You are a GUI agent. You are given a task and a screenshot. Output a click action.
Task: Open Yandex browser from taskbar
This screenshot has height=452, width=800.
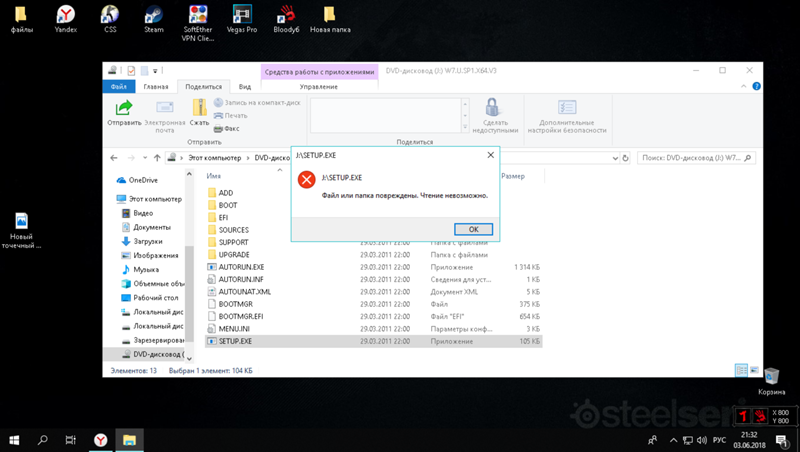click(101, 440)
